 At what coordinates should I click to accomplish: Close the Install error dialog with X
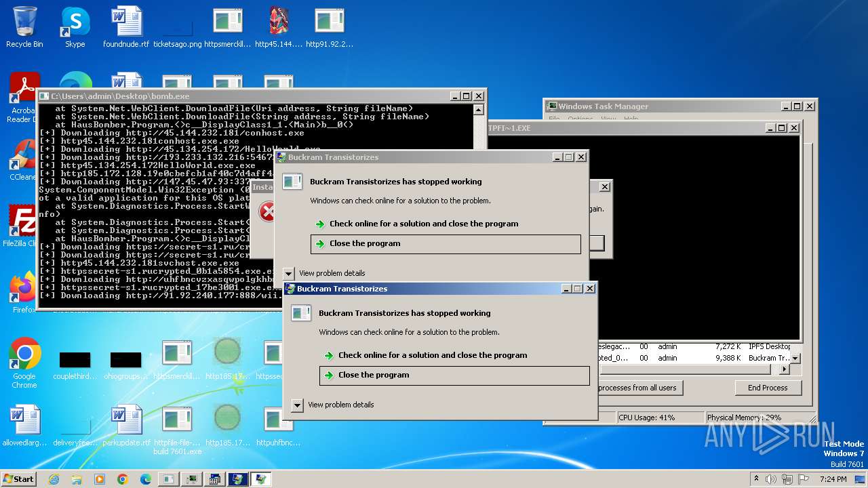click(605, 187)
